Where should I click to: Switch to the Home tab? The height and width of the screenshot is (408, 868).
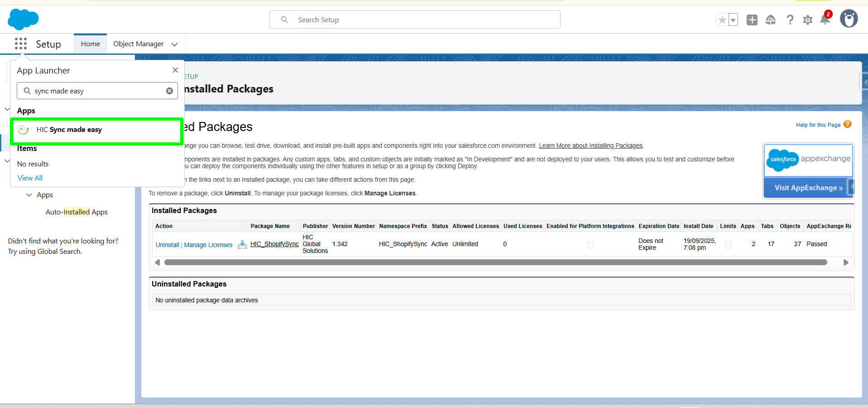point(90,44)
